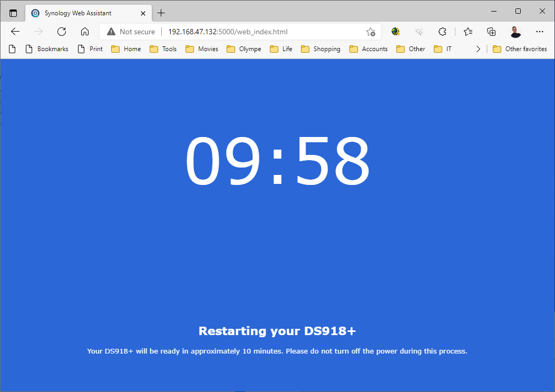Open the user profile avatar

coord(515,32)
